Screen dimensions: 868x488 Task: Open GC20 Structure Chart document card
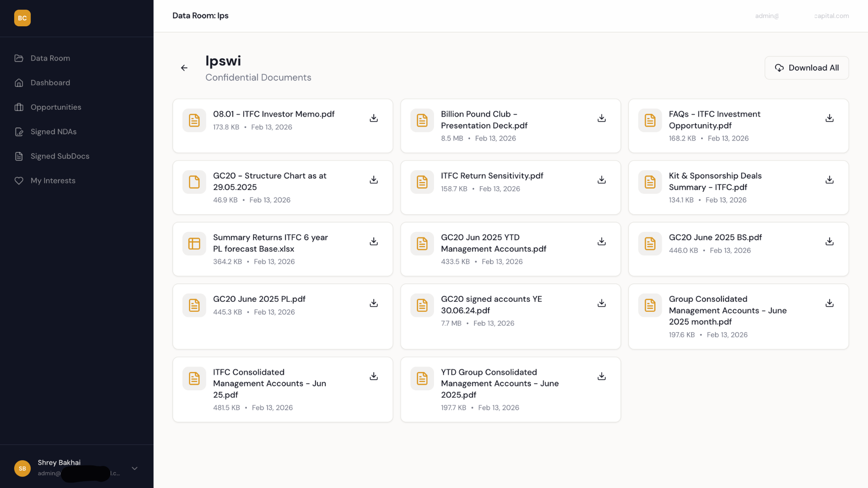(x=269, y=182)
